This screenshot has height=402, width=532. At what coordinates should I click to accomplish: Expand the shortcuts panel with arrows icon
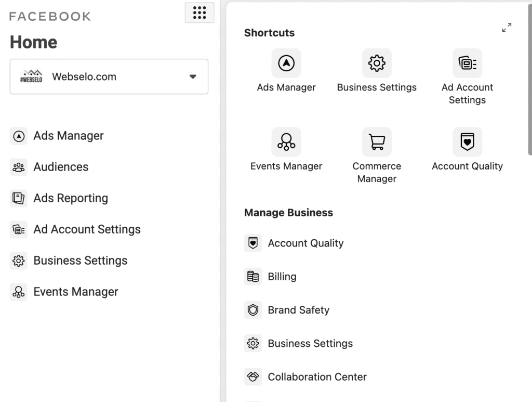pyautogui.click(x=507, y=28)
